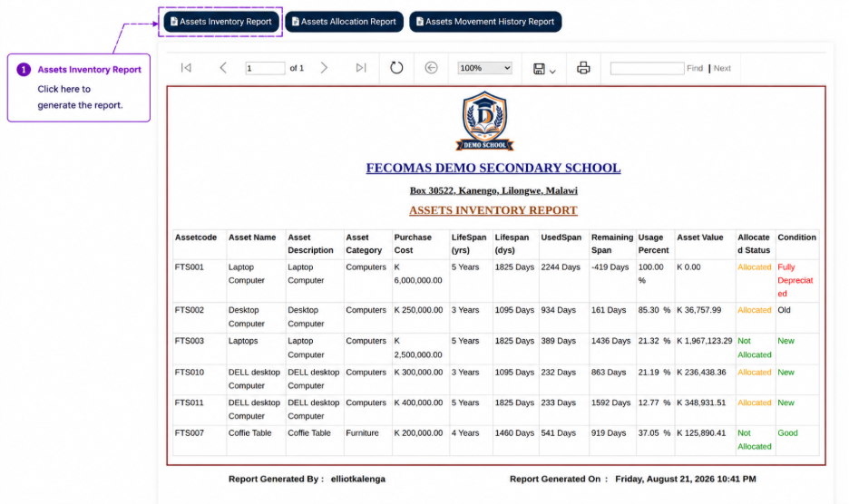Image resolution: width=849 pixels, height=504 pixels.
Task: Click the Asset Value column header
Action: 699,237
